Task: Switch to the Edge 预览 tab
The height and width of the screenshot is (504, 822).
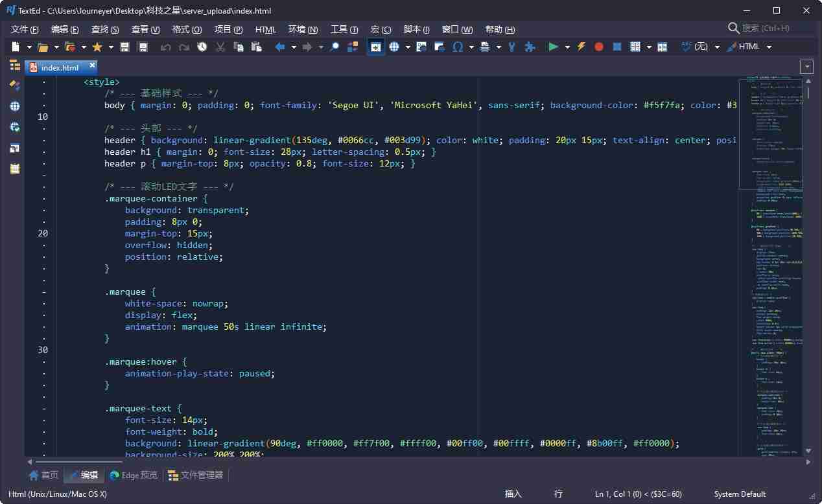Action: click(134, 475)
